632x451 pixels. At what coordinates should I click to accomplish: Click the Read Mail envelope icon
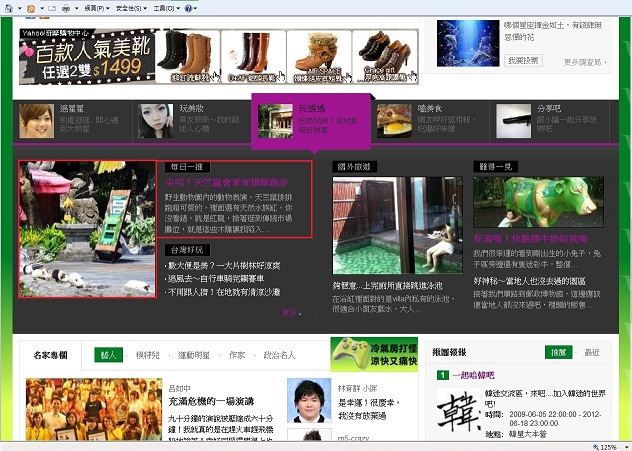point(52,8)
